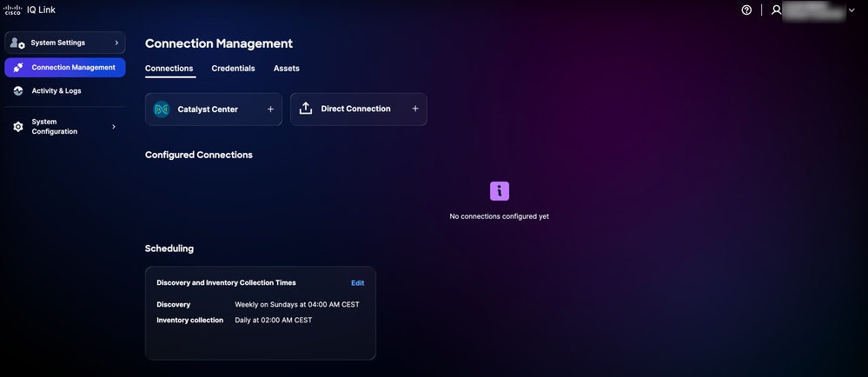The height and width of the screenshot is (377, 868).
Task: Click the Catalyst Center logo icon
Action: click(161, 109)
